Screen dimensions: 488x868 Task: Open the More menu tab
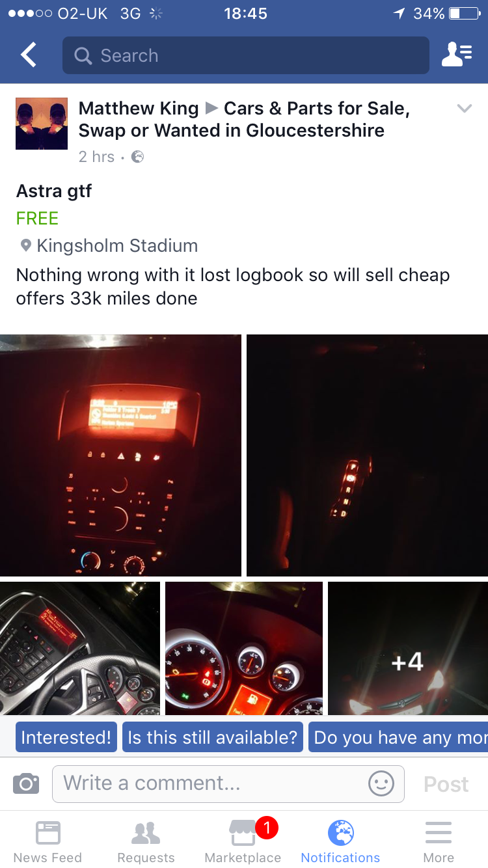click(x=439, y=842)
